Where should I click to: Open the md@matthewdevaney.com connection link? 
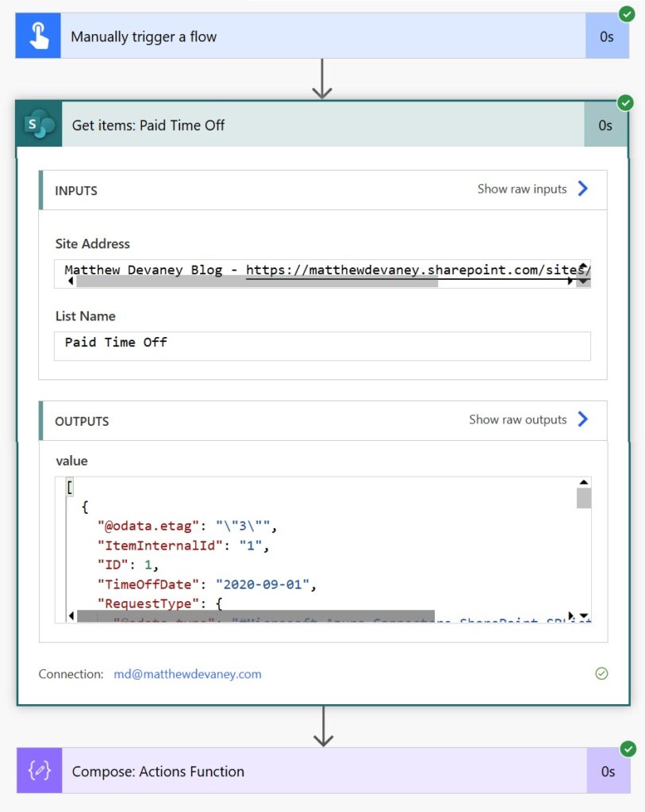pyautogui.click(x=187, y=674)
